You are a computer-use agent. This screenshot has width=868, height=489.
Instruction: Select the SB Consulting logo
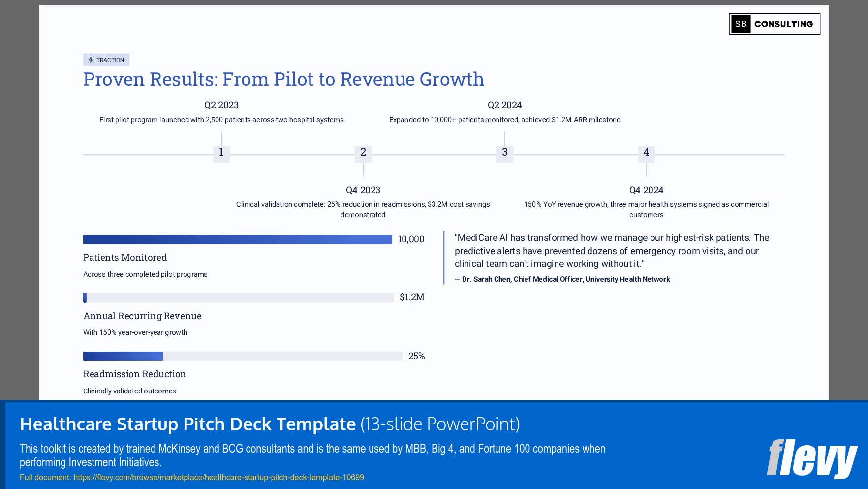(x=775, y=24)
